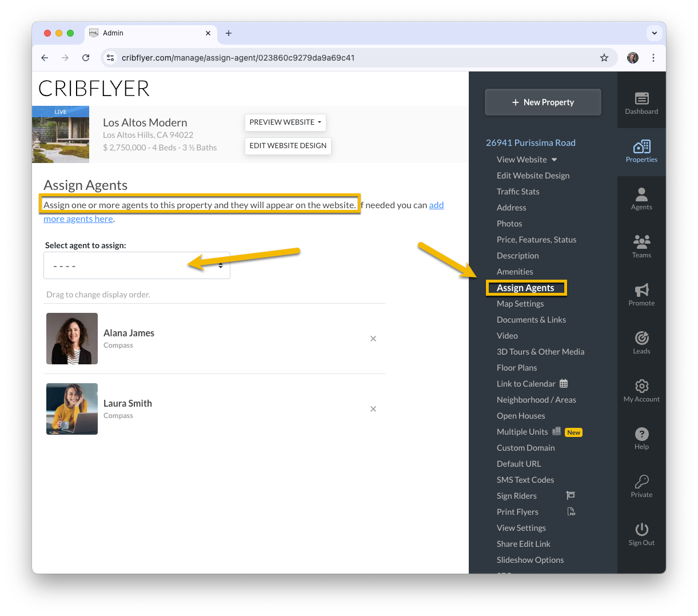Bookmark this page with the star icon
Screen dimensions: 698x616
click(x=604, y=58)
